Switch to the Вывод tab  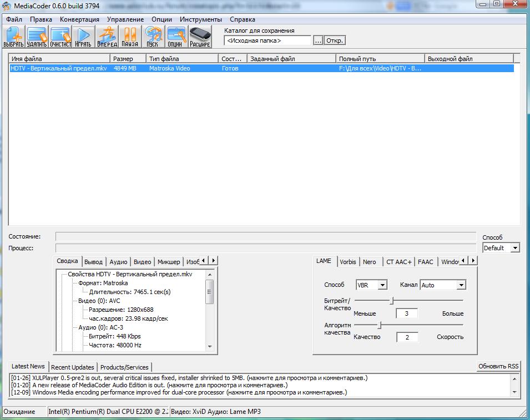(x=94, y=262)
